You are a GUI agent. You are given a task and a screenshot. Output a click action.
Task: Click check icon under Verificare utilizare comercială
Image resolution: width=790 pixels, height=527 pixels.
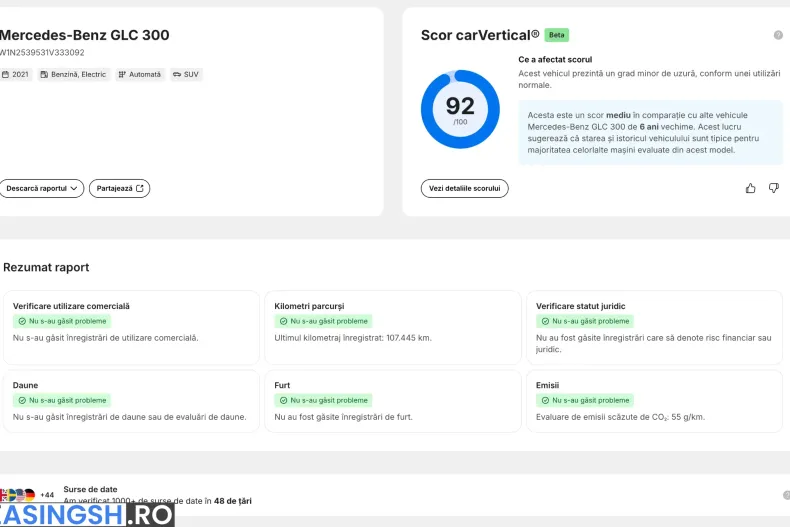22,321
